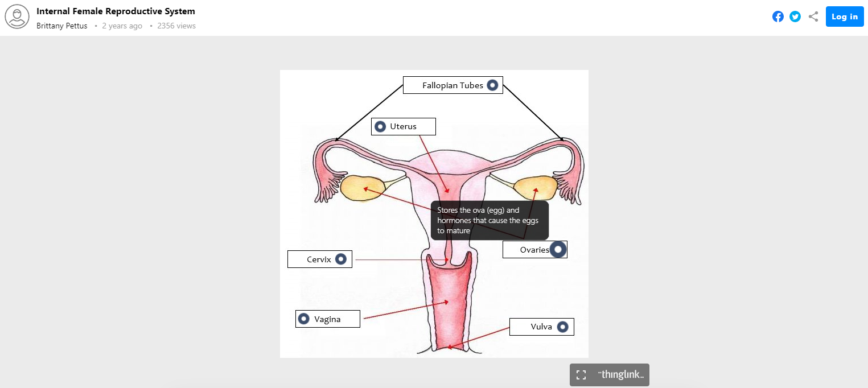Click the Fallopian Tubes hotspot marker
This screenshot has width=868, height=388.
492,85
